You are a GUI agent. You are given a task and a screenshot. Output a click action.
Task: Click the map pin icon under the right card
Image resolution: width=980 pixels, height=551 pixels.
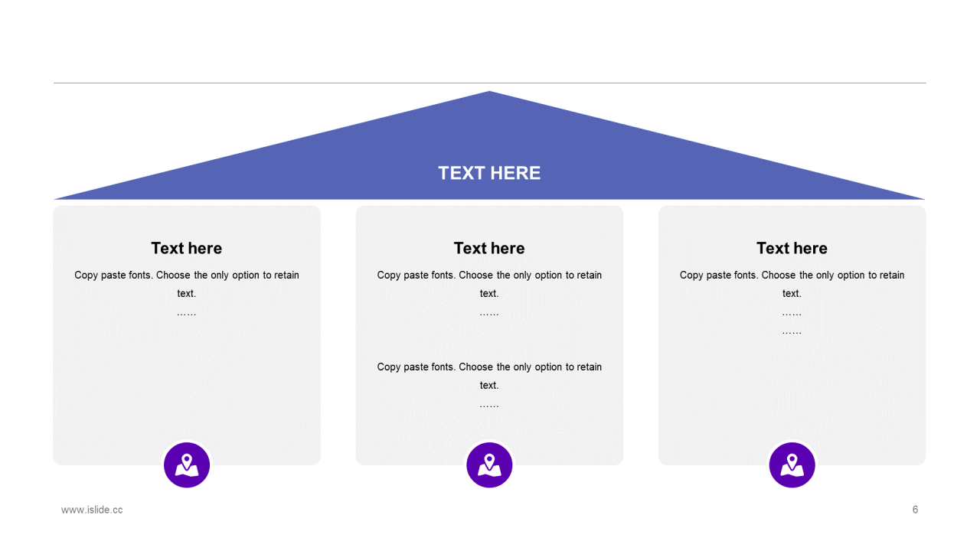click(x=792, y=465)
